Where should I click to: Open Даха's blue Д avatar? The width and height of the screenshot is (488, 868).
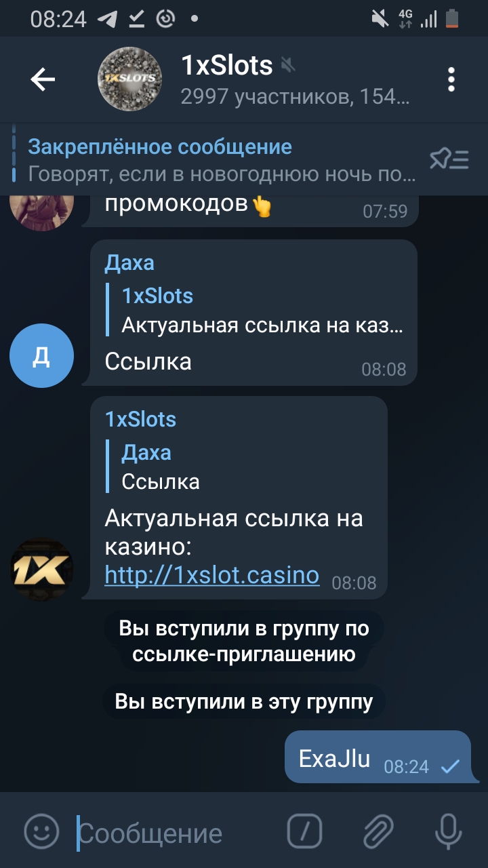point(42,355)
